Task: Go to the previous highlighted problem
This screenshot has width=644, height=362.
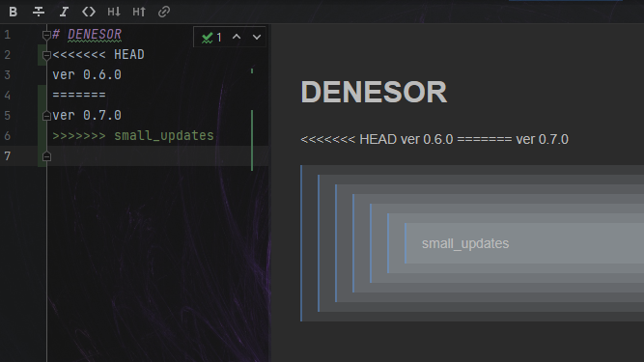Action: pos(237,37)
